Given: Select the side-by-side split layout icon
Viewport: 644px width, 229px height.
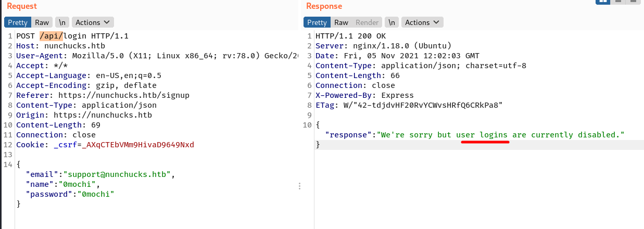Looking at the screenshot, I should (603, 2).
